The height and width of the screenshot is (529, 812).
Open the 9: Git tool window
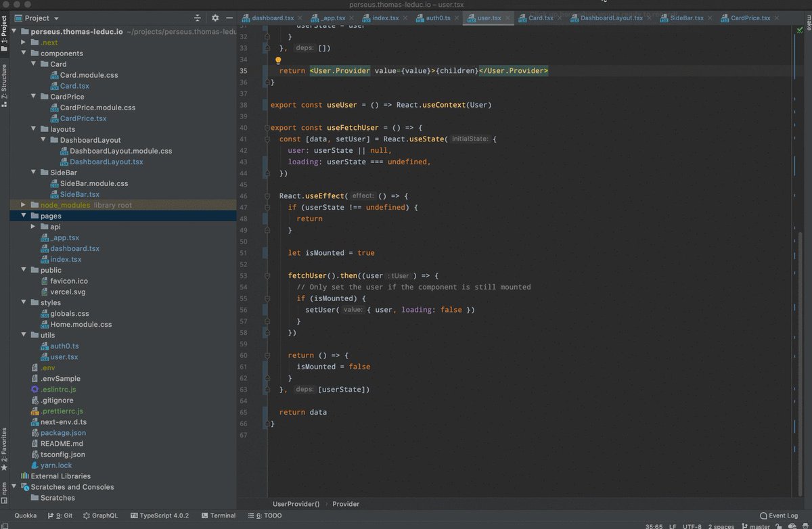60,515
